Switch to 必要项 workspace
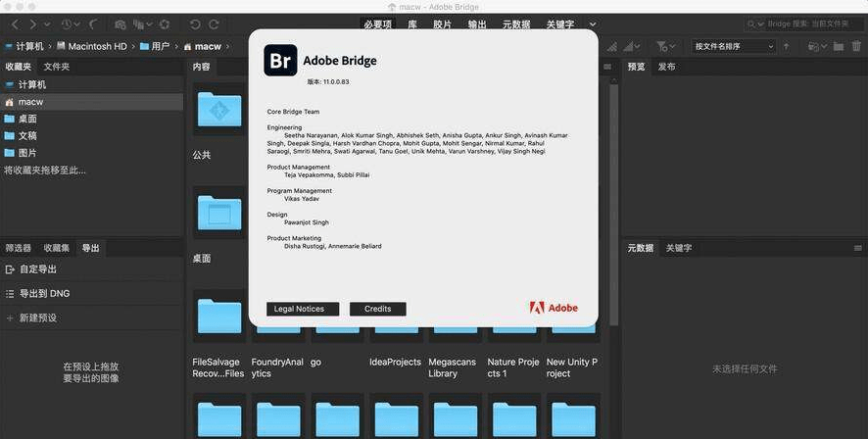Viewport: 868px width, 439px height. pyautogui.click(x=378, y=24)
